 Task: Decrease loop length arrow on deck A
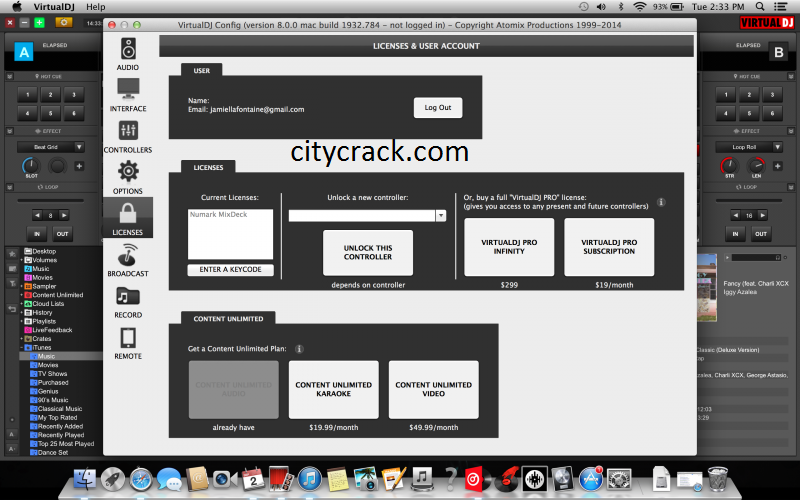click(x=37, y=215)
